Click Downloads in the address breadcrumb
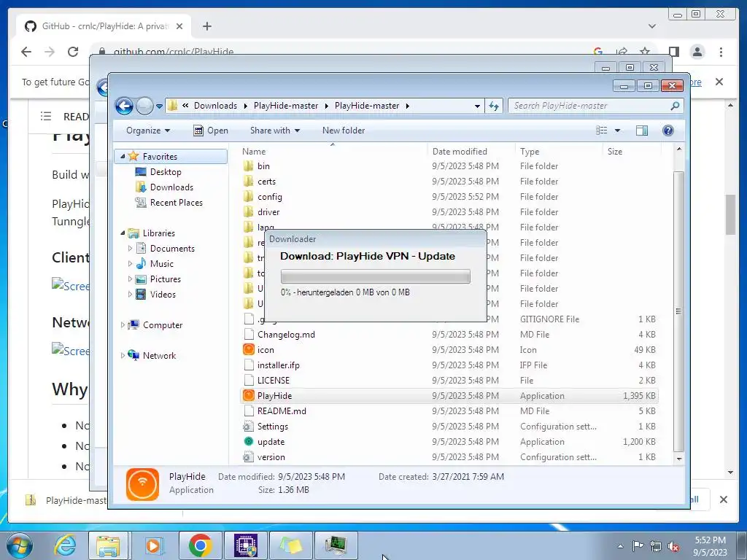This screenshot has width=747, height=560. [215, 106]
